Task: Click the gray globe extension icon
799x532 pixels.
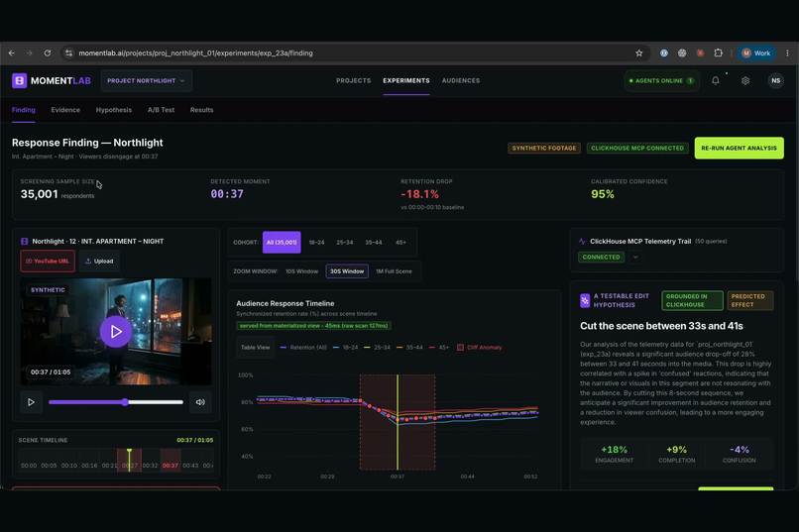Action: (x=682, y=53)
